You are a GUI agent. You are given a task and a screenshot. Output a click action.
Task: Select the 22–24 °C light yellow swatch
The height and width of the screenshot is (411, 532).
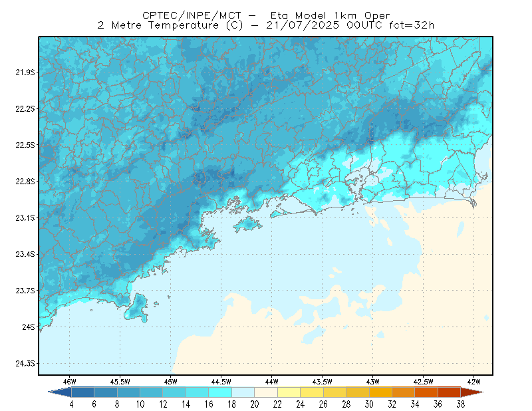point(289,392)
